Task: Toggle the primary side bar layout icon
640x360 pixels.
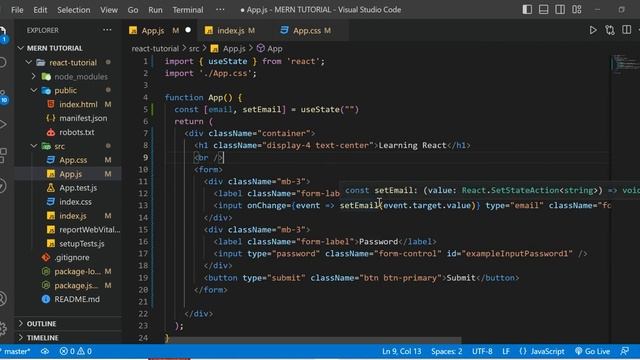Action: [x=527, y=9]
